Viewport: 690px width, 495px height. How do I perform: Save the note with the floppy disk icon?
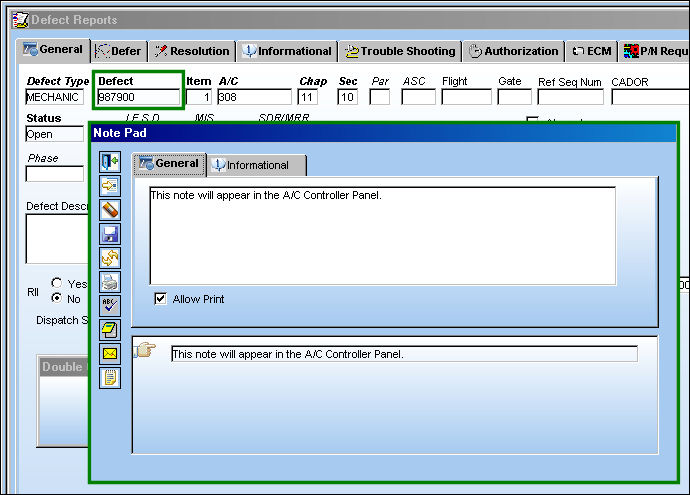[110, 234]
